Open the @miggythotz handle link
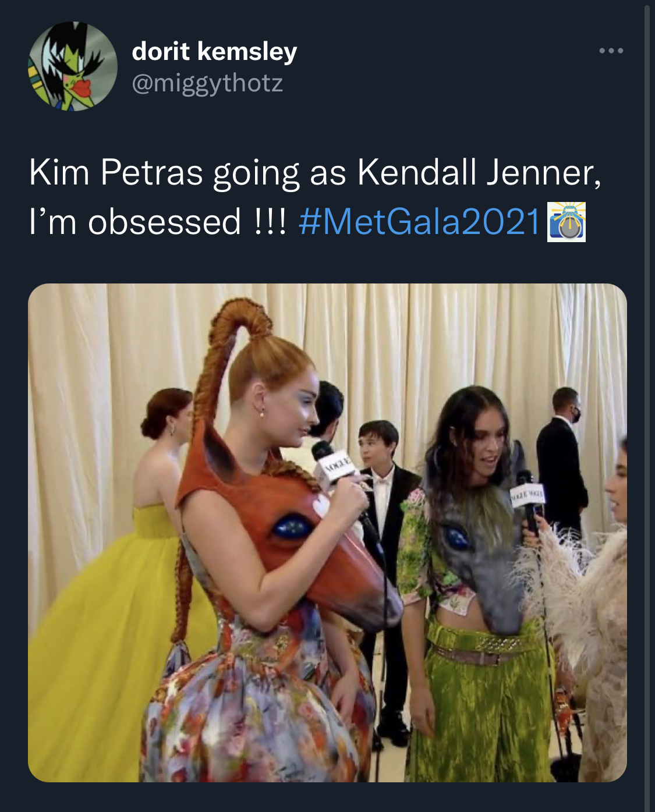 click(x=207, y=83)
